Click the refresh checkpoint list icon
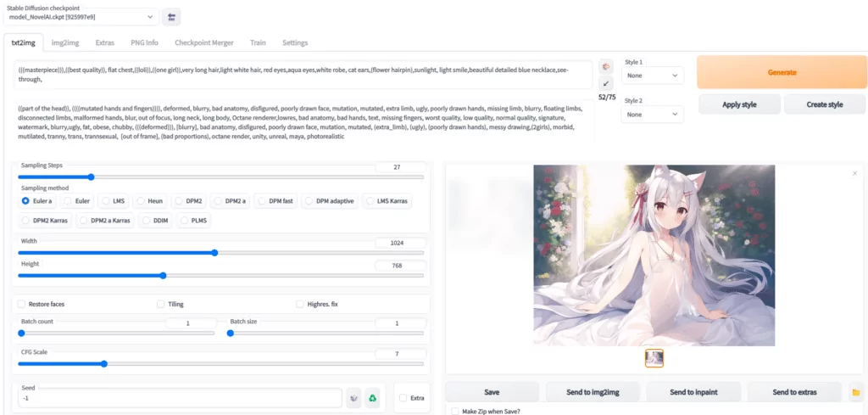The height and width of the screenshot is (415, 868). click(x=171, y=17)
